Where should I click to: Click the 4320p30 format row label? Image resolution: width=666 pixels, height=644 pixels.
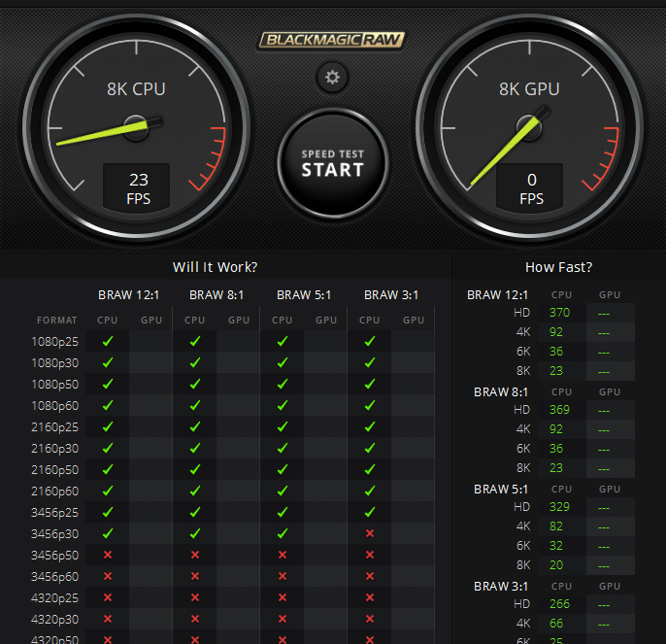point(54,620)
